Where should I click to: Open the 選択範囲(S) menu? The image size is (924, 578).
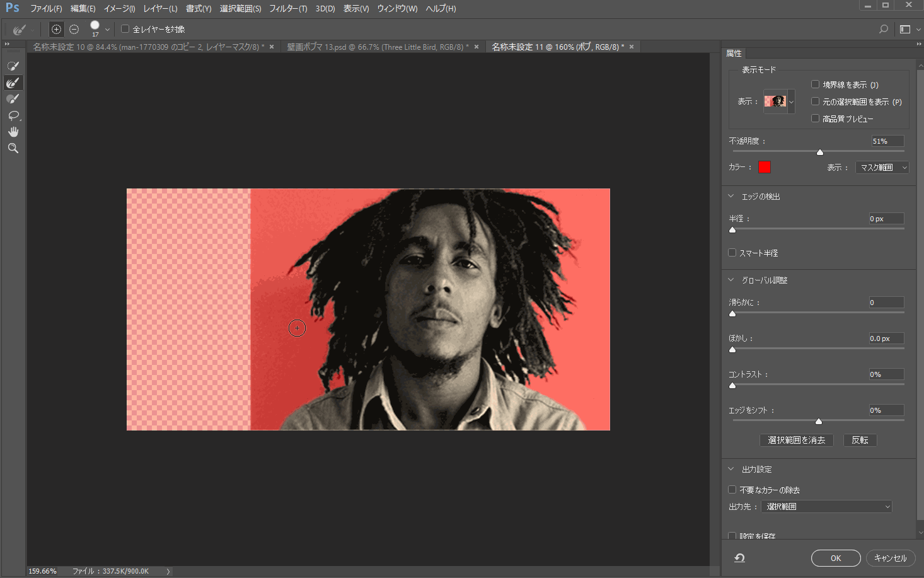[x=240, y=9]
